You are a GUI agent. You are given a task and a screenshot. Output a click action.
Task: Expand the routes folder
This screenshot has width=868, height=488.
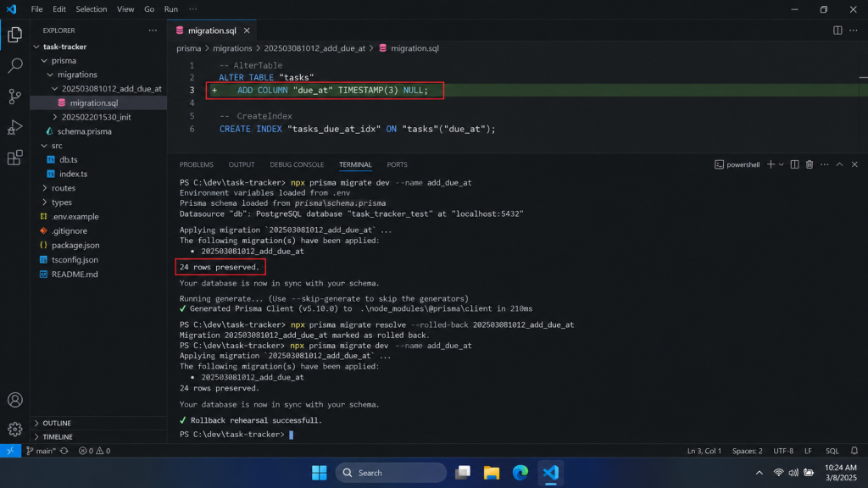44,188
